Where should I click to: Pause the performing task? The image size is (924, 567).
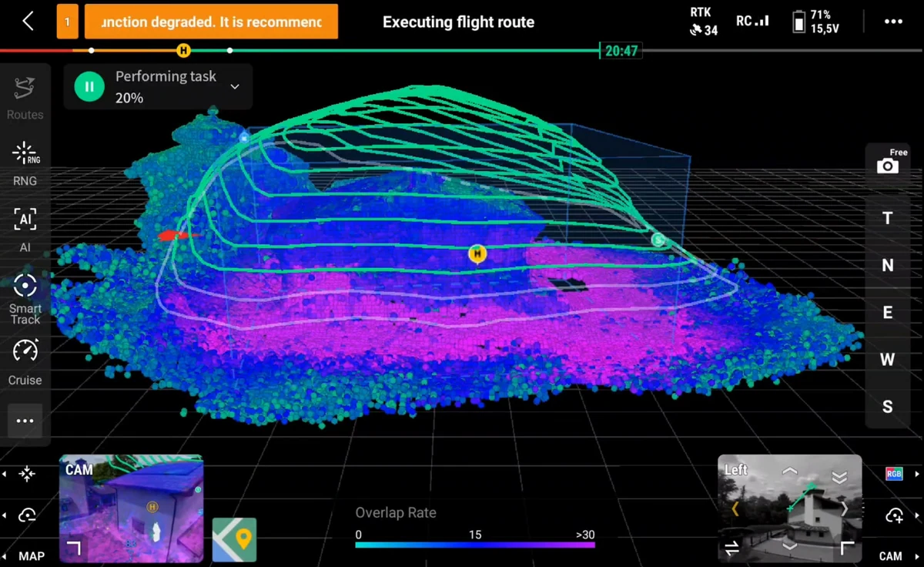tap(89, 87)
